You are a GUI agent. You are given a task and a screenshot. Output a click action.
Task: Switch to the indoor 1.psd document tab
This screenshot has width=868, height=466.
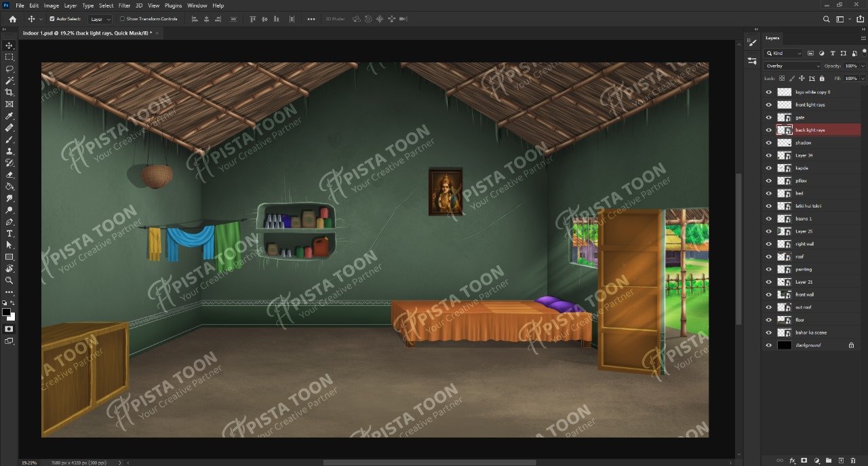pos(87,33)
